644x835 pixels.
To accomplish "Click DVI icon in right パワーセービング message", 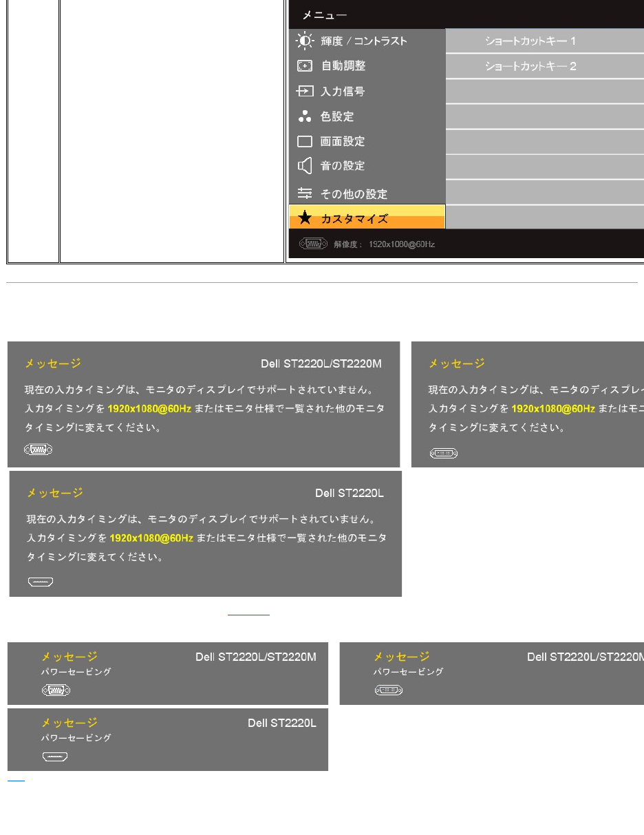I will (388, 690).
